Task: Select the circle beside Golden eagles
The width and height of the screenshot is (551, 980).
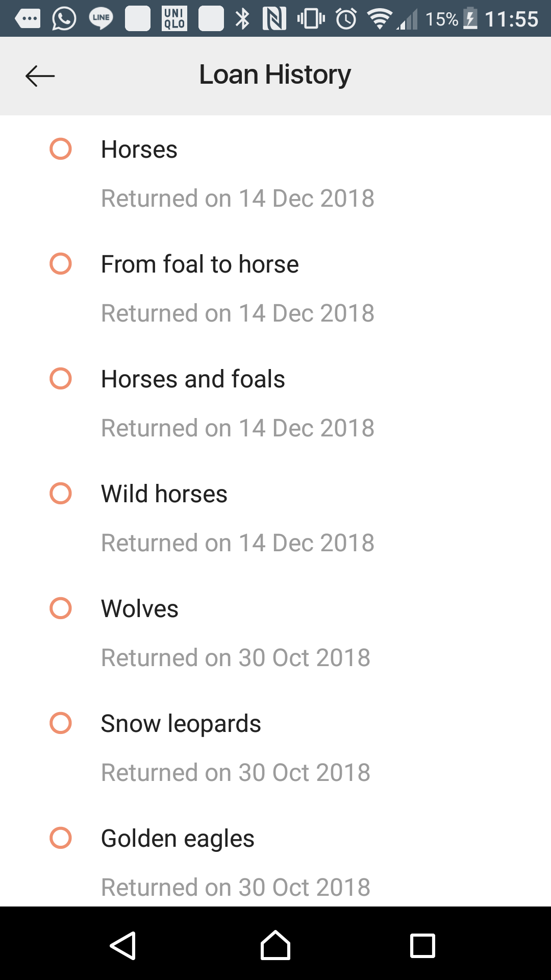Action: point(61,838)
